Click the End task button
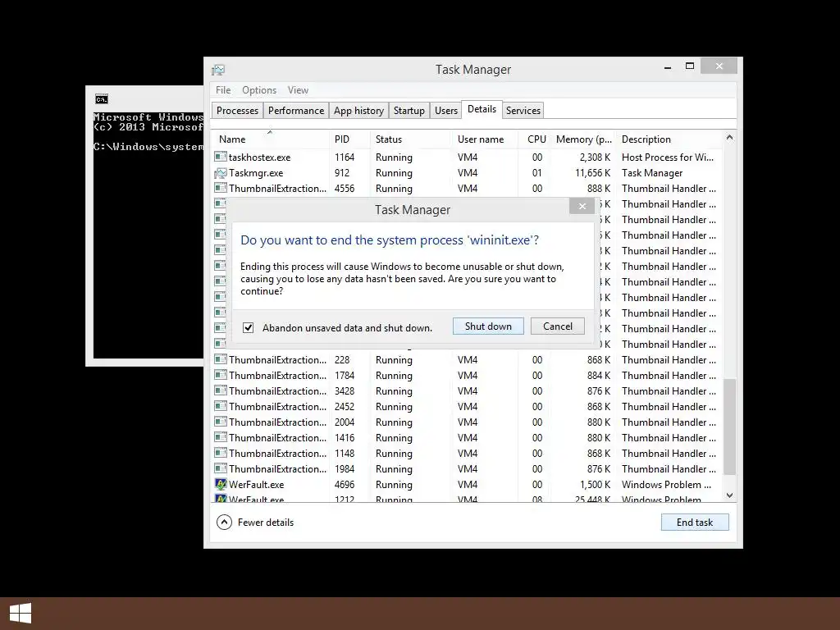Image resolution: width=840 pixels, height=630 pixels. tap(694, 523)
